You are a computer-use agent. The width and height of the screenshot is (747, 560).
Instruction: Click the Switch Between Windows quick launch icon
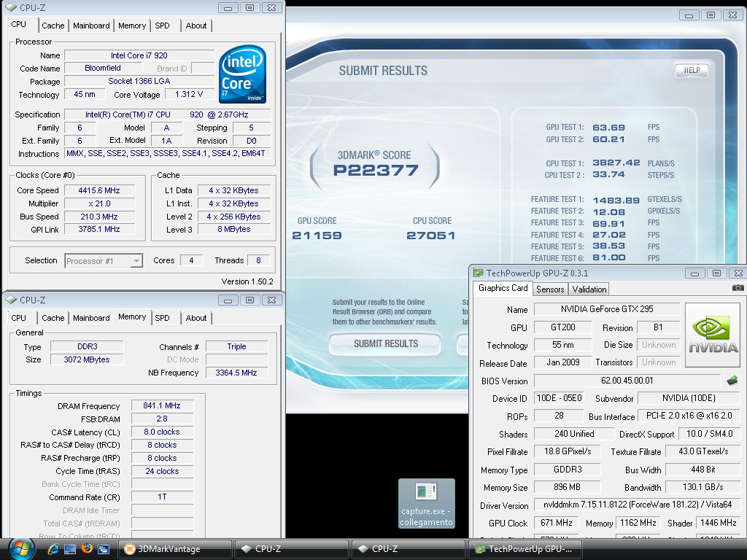[104, 549]
